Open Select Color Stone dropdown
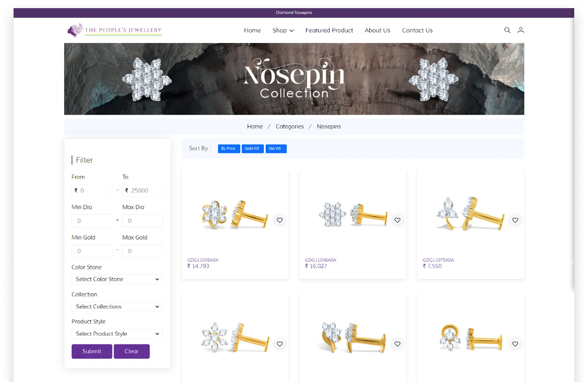588x382 pixels. [x=117, y=279]
